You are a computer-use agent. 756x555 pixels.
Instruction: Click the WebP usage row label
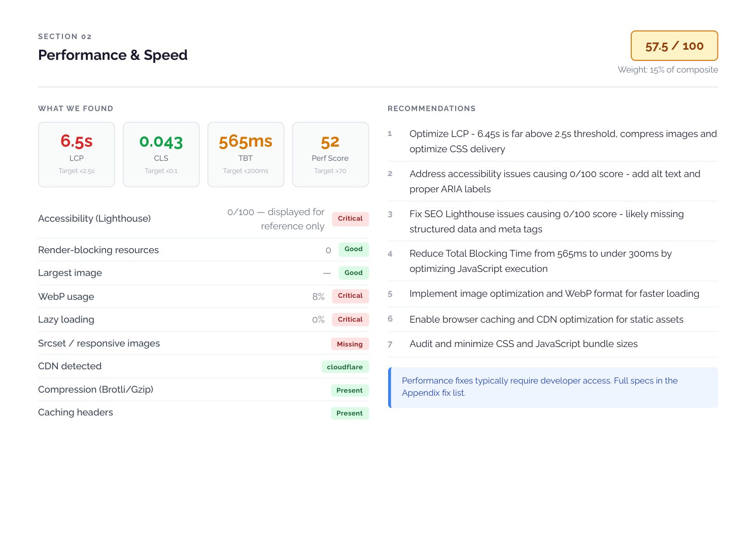[66, 297]
